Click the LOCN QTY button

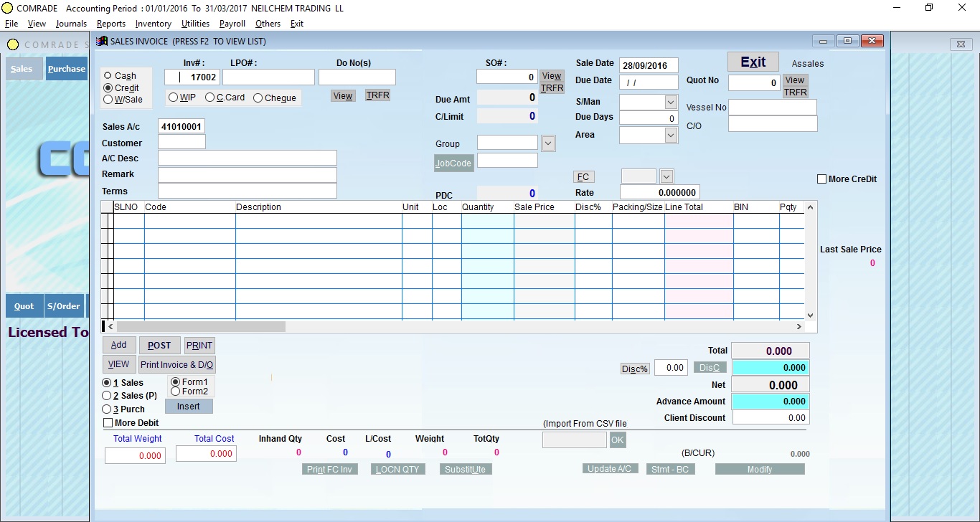point(398,470)
